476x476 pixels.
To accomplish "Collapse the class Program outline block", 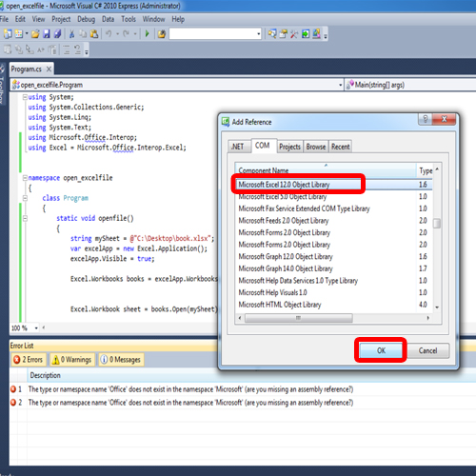I will pyautogui.click(x=25, y=198).
